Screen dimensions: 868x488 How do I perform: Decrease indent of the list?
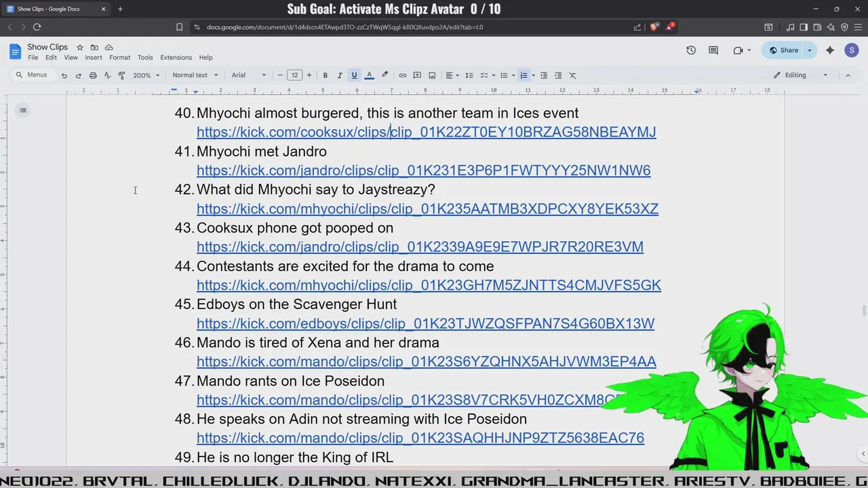543,75
